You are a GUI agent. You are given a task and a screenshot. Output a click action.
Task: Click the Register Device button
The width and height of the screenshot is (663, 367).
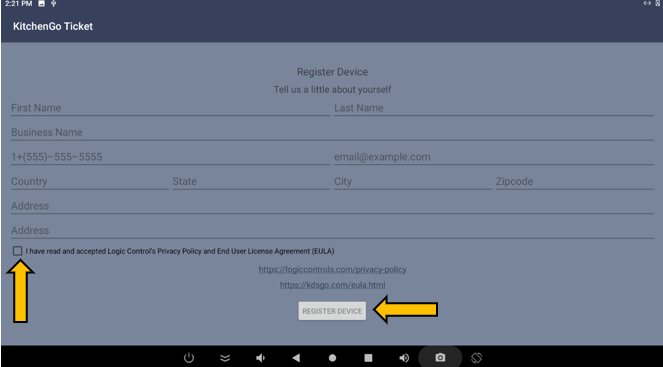(332, 311)
